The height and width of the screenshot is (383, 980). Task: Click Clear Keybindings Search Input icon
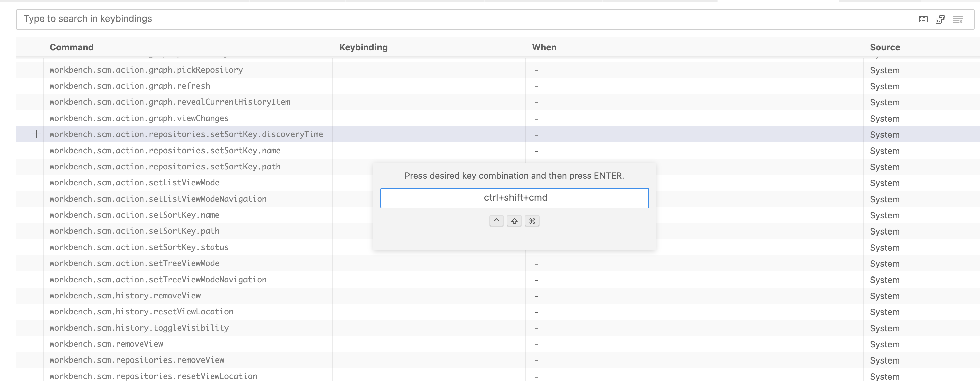click(957, 19)
